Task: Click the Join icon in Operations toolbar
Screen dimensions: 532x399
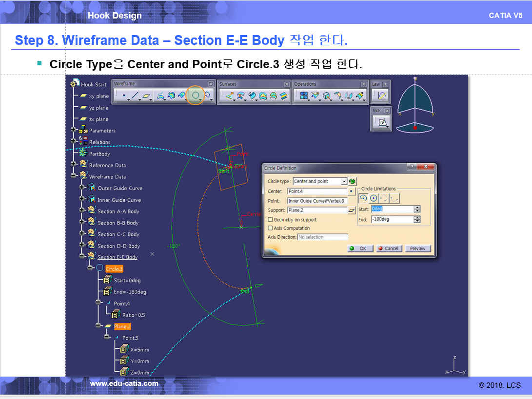Action: (x=304, y=96)
